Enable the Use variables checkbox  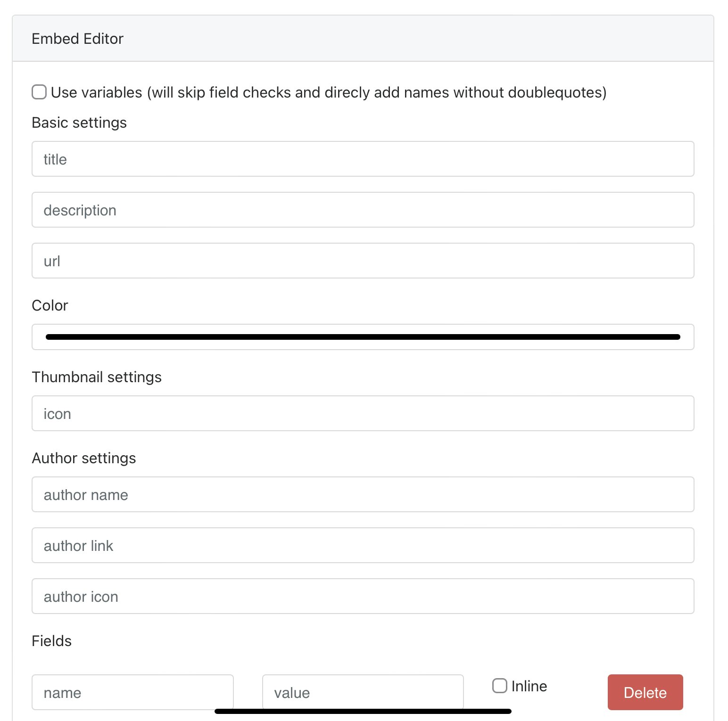pyautogui.click(x=39, y=92)
